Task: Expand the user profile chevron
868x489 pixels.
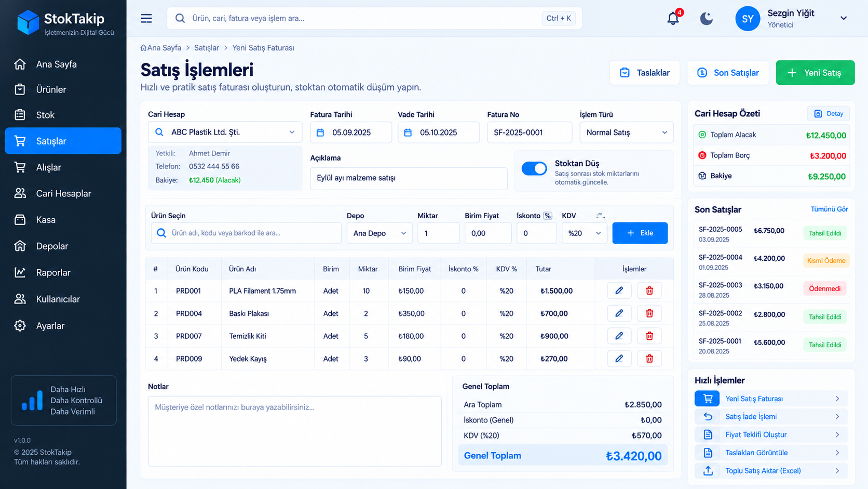Action: tap(844, 18)
